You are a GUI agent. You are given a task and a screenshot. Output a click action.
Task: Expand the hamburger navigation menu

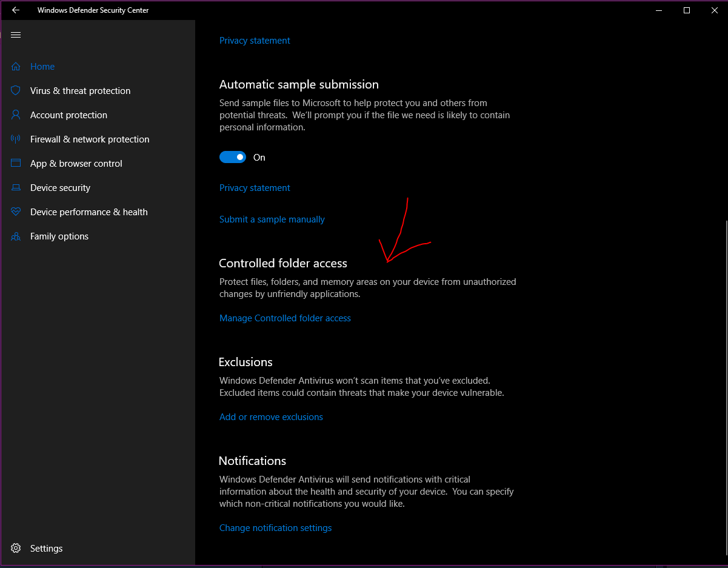tap(16, 35)
